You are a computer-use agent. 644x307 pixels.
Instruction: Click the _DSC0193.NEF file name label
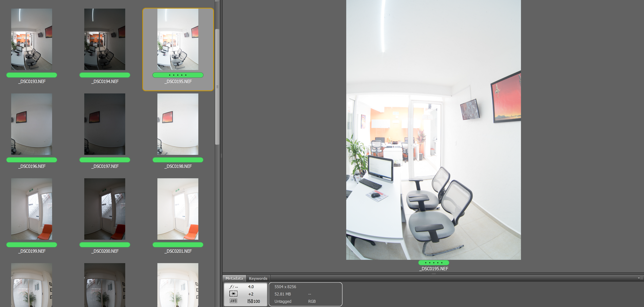pos(32,82)
